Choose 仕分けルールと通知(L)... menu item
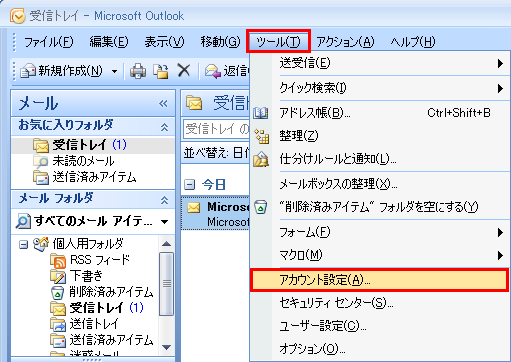 (x=380, y=159)
